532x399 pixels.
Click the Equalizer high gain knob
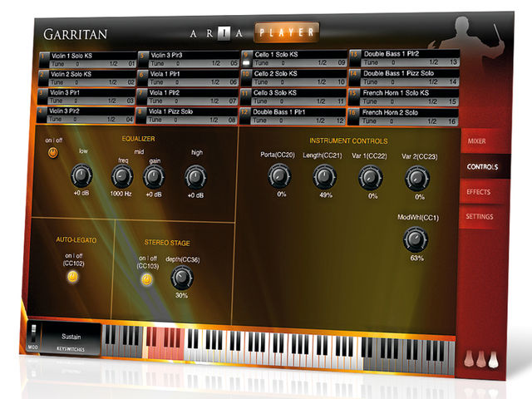(195, 177)
